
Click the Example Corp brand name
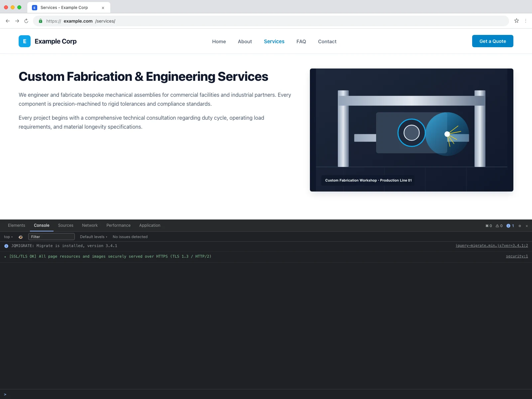coord(56,41)
